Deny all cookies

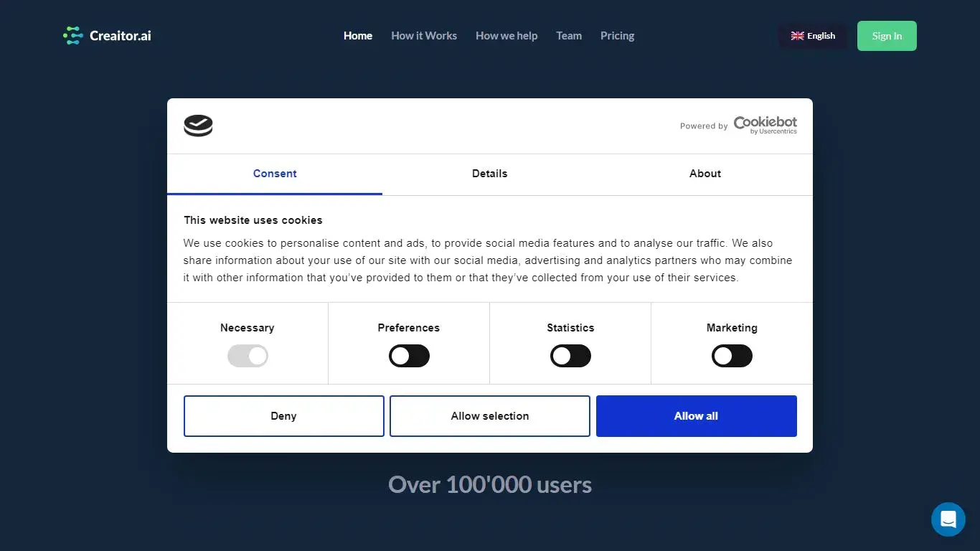click(283, 415)
